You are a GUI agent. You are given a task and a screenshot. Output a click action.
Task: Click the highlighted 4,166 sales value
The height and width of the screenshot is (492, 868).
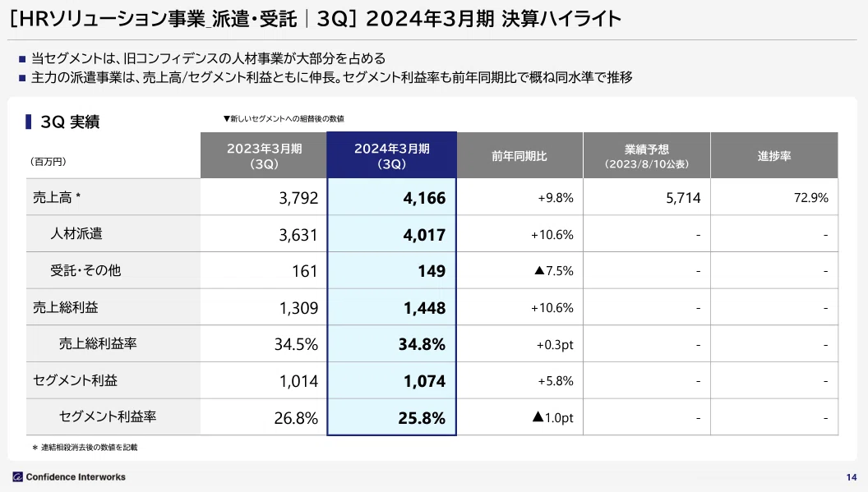[x=424, y=198]
